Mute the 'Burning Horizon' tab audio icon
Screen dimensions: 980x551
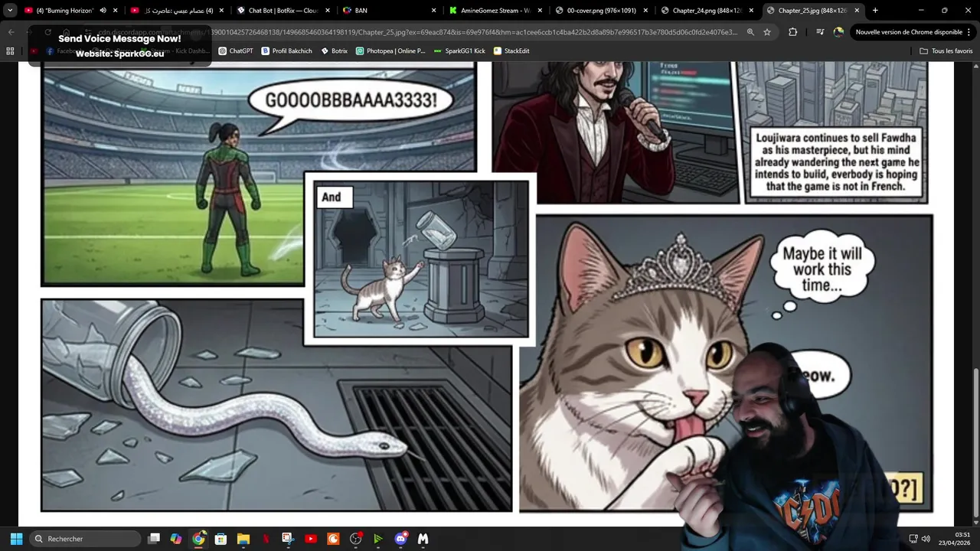point(103,11)
